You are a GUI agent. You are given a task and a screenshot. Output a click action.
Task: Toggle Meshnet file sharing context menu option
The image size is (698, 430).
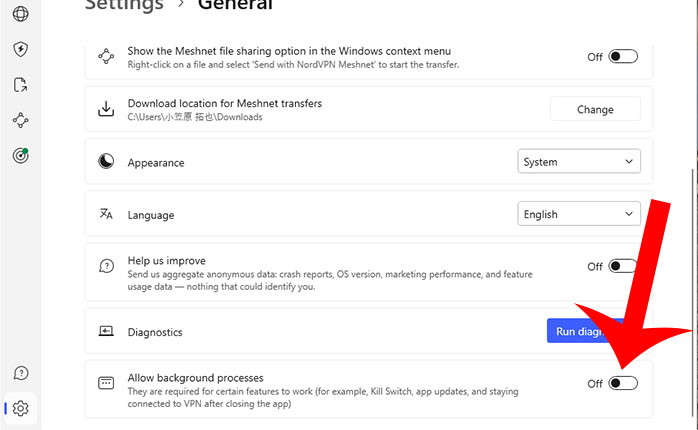tap(623, 57)
